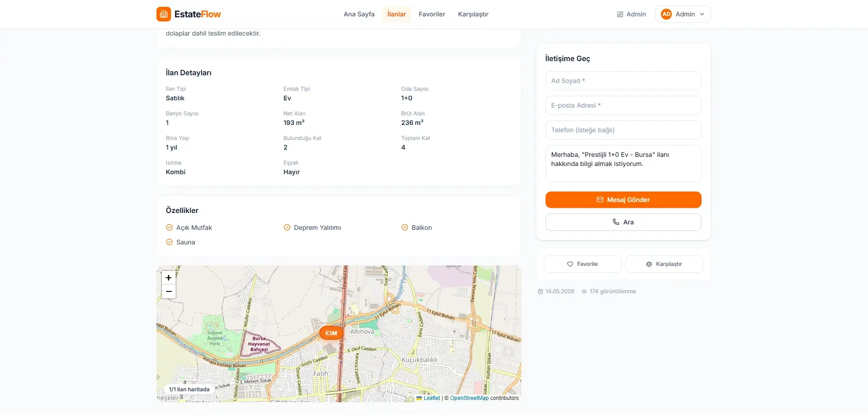
Task: Open the Leaflet attribution link
Action: (431, 398)
